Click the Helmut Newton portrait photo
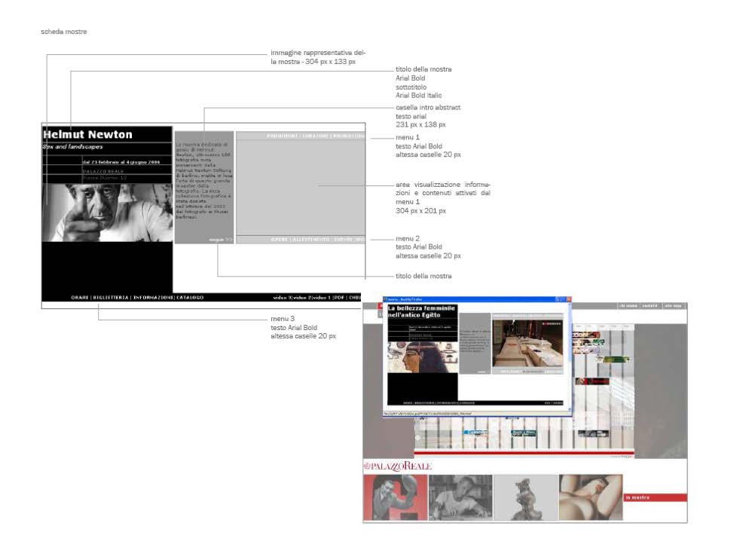This screenshot has width=746, height=560. click(x=107, y=213)
